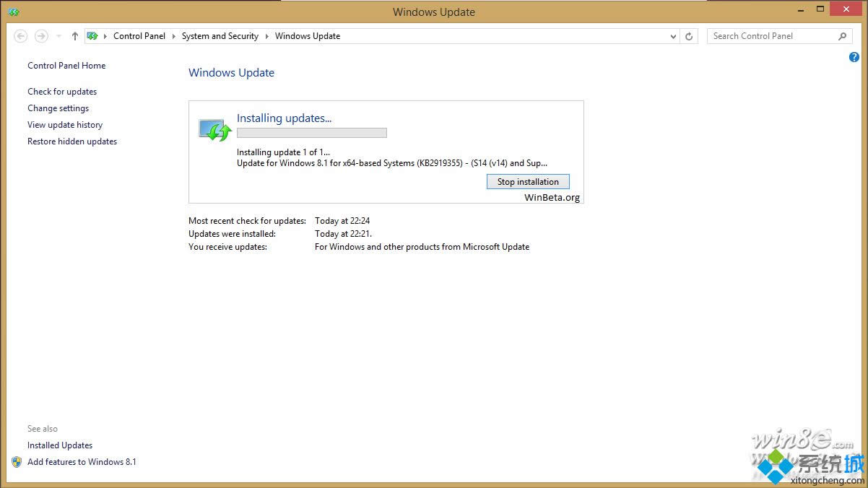Click the Windows Update title bar icon
Image resolution: width=868 pixels, height=488 pixels.
pyautogui.click(x=14, y=12)
